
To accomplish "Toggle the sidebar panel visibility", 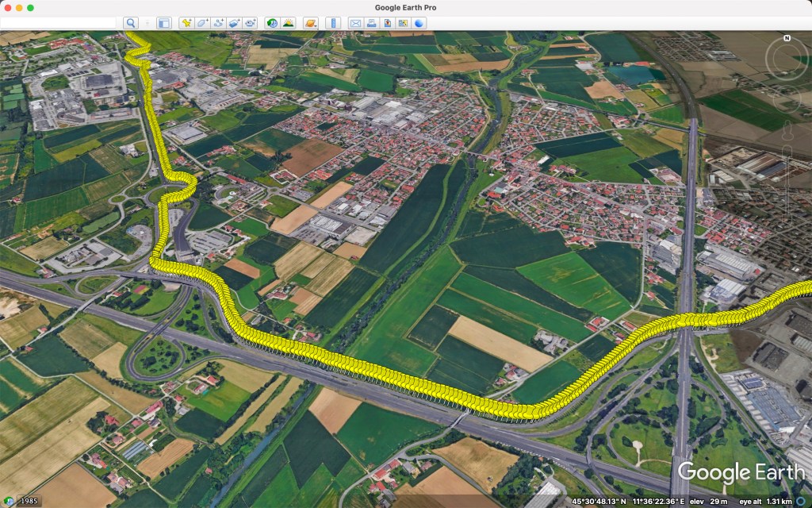I will 163,23.
